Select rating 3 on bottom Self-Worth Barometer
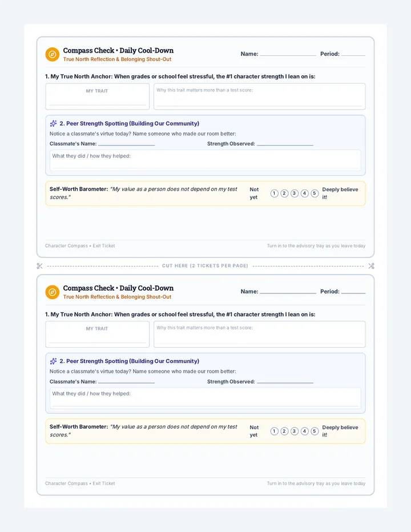The width and height of the screenshot is (411, 532). [294, 431]
